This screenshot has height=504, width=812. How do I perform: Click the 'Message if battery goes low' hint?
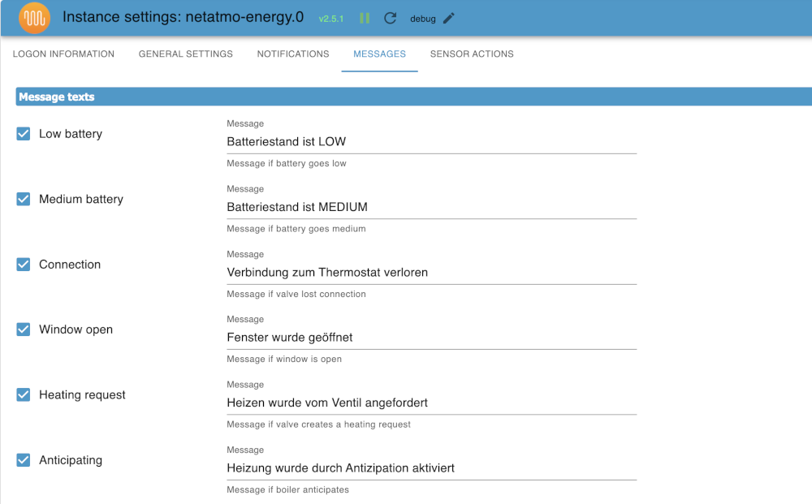tap(287, 163)
